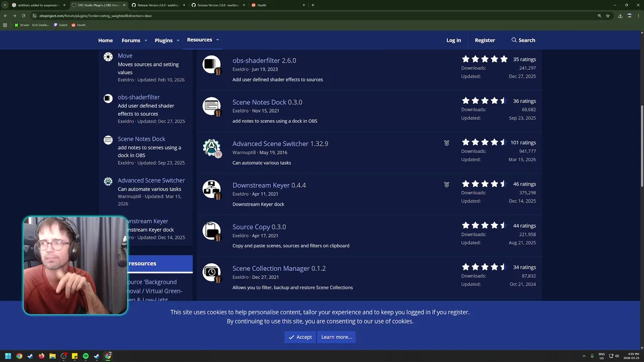Open the obs-shaderfilter plugin icon in main list

tap(211, 64)
